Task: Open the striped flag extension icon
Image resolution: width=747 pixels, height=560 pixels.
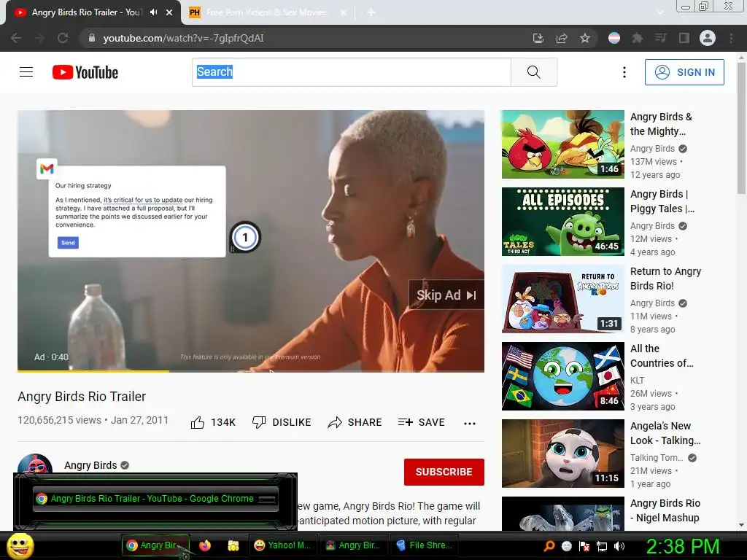Action: point(614,38)
